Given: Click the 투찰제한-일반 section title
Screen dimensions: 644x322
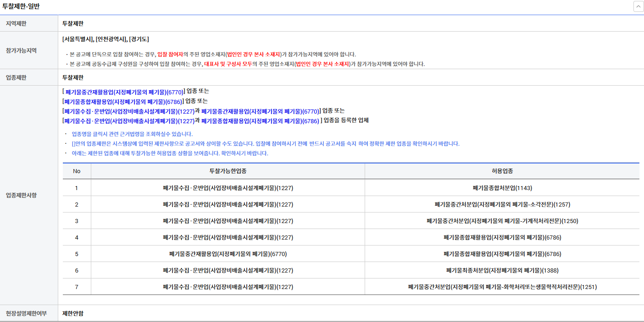Looking at the screenshot, I should coord(21,6).
